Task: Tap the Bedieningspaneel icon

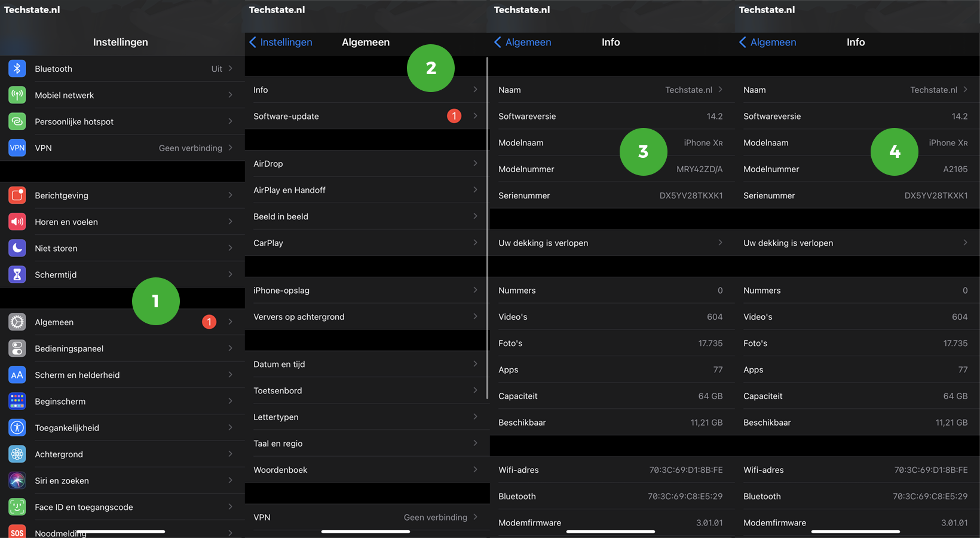Action: click(17, 349)
